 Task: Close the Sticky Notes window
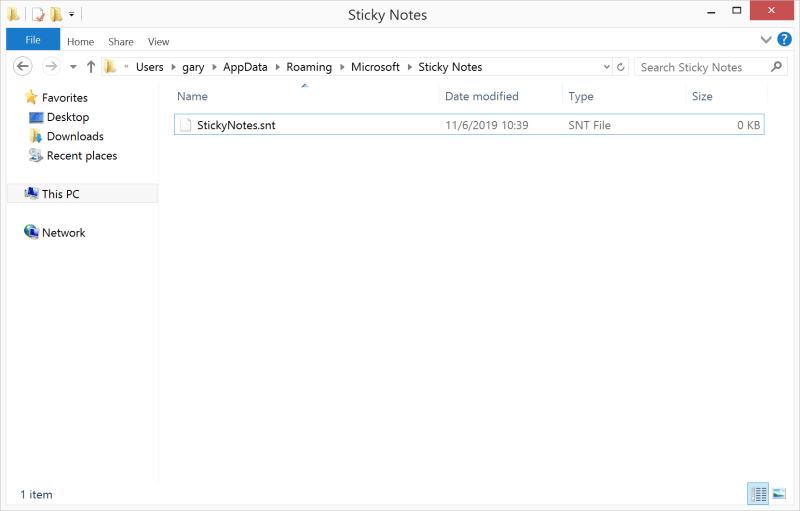771,11
